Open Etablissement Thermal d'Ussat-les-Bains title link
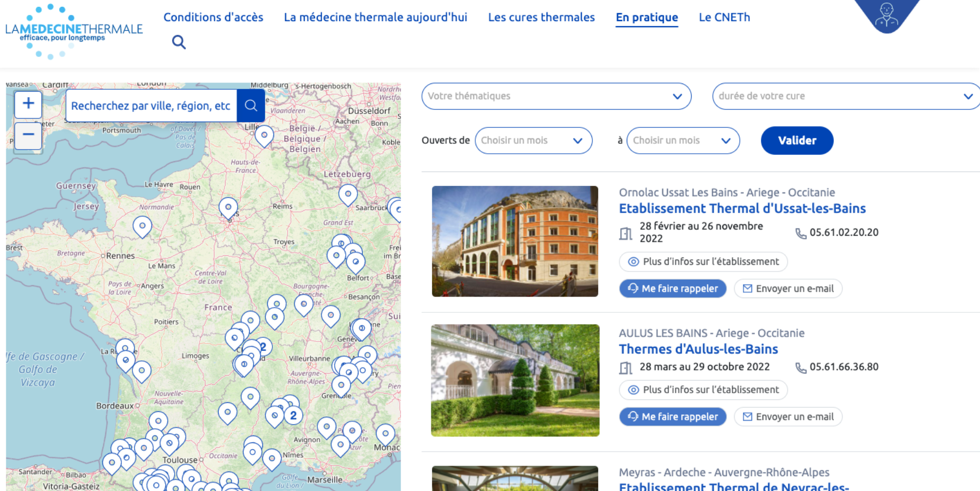The width and height of the screenshot is (980, 491). 742,209
